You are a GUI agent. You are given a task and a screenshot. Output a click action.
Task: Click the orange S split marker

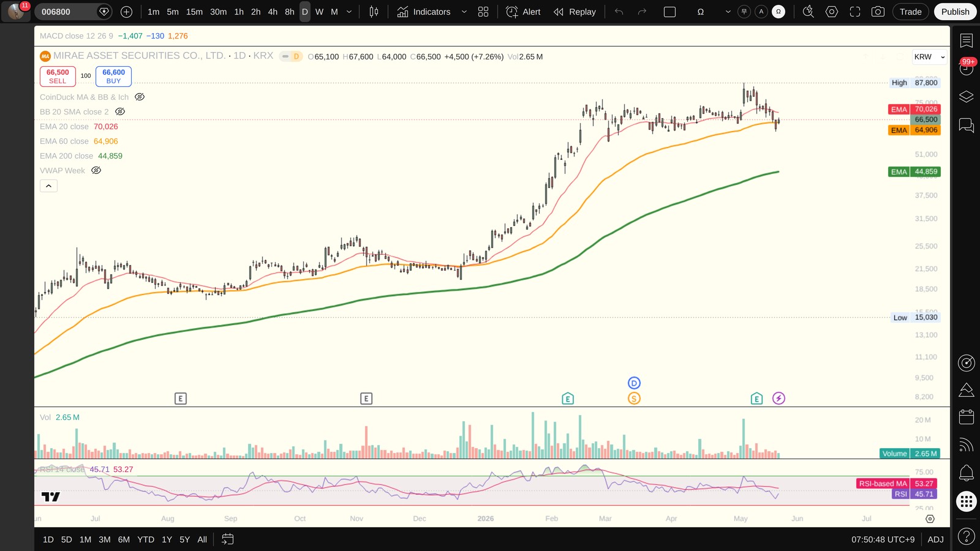634,399
